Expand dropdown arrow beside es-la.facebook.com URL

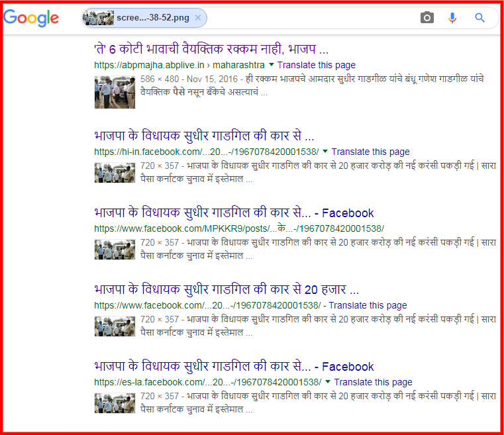point(328,381)
